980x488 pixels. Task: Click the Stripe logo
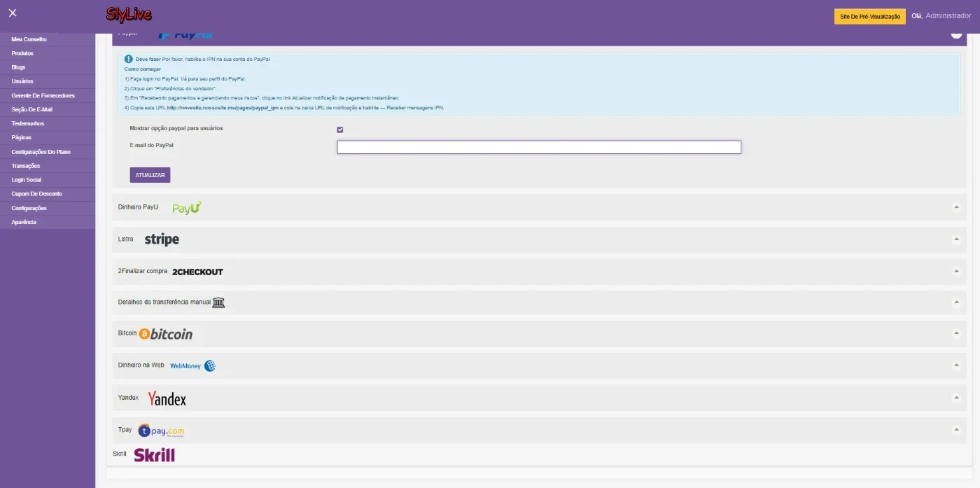click(162, 239)
